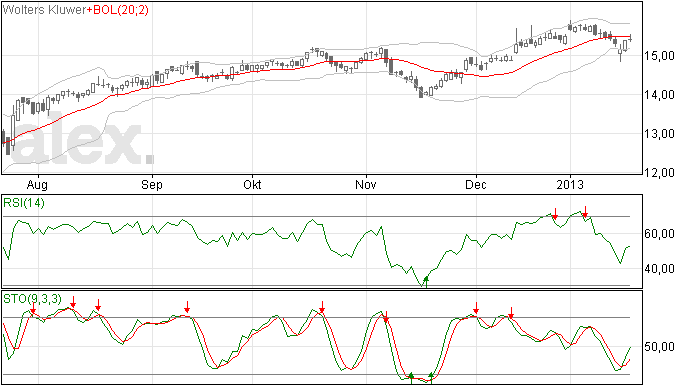Click the 2013 year label

click(x=570, y=184)
